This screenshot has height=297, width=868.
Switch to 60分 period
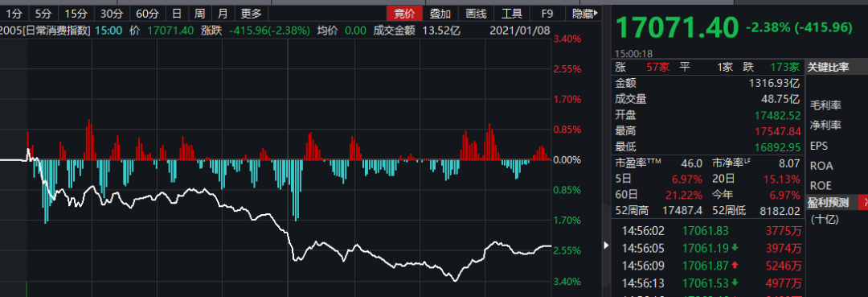pos(148,14)
